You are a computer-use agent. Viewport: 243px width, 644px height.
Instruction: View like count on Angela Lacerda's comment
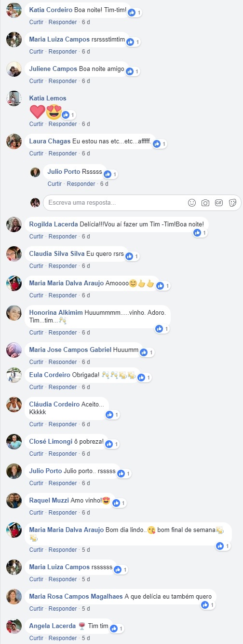(118, 629)
